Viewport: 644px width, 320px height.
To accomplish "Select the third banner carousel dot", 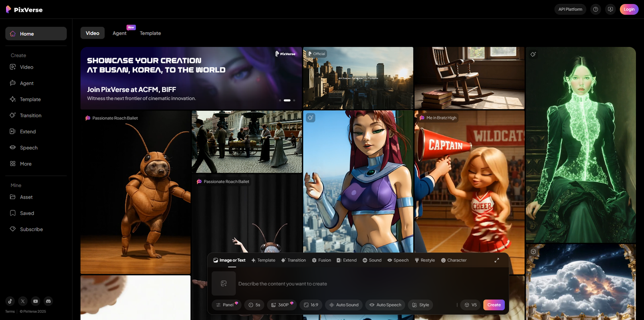I will point(294,100).
